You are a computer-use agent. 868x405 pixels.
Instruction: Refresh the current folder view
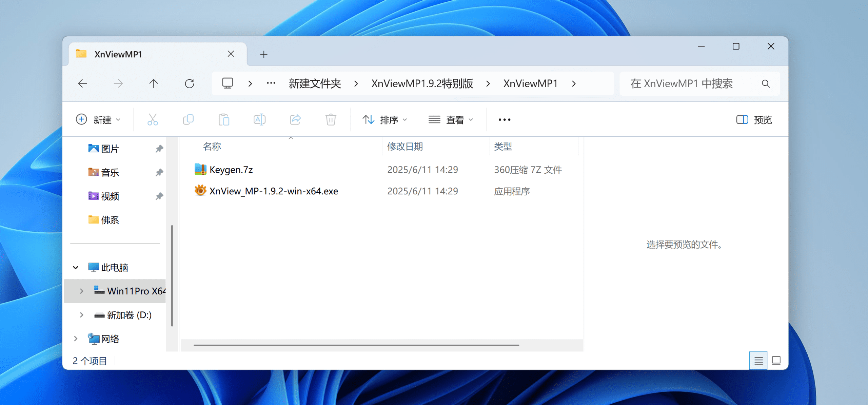[189, 83]
